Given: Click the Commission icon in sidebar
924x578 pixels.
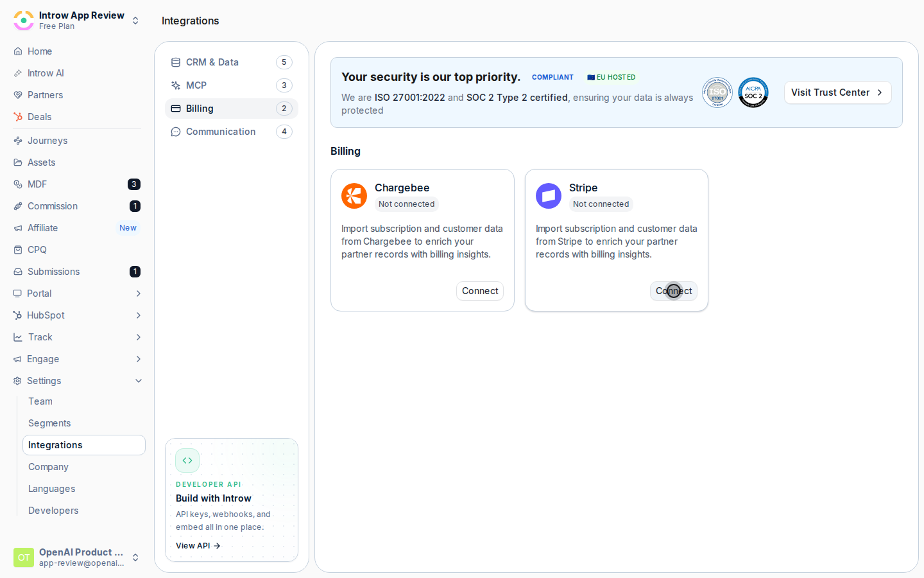Looking at the screenshot, I should click(x=18, y=206).
